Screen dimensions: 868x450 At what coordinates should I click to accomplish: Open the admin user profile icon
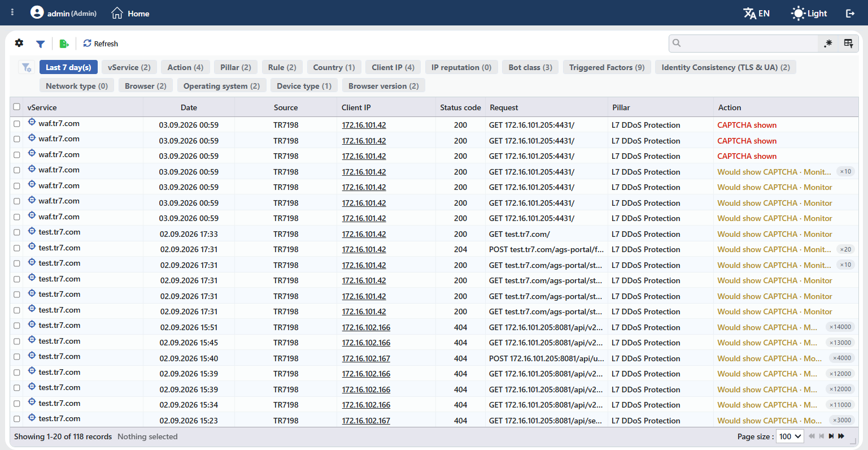click(37, 12)
